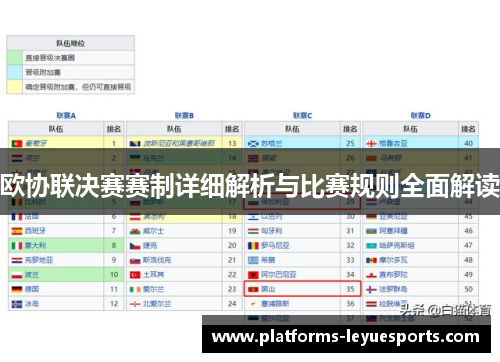Viewport: 500px width, 362px height.
Task: Click the 排名 header in League B table
Action: tap(232, 129)
